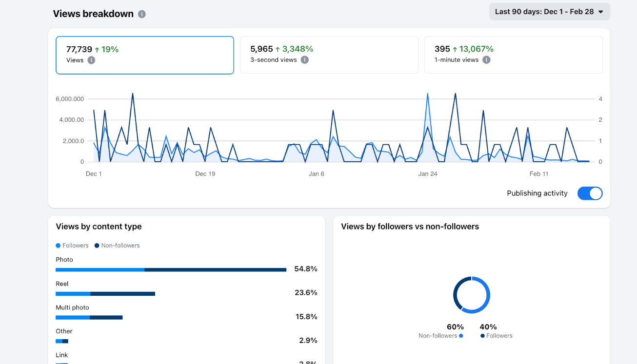Click the Multi photo views bar
The height and width of the screenshot is (364, 637).
tap(89, 318)
